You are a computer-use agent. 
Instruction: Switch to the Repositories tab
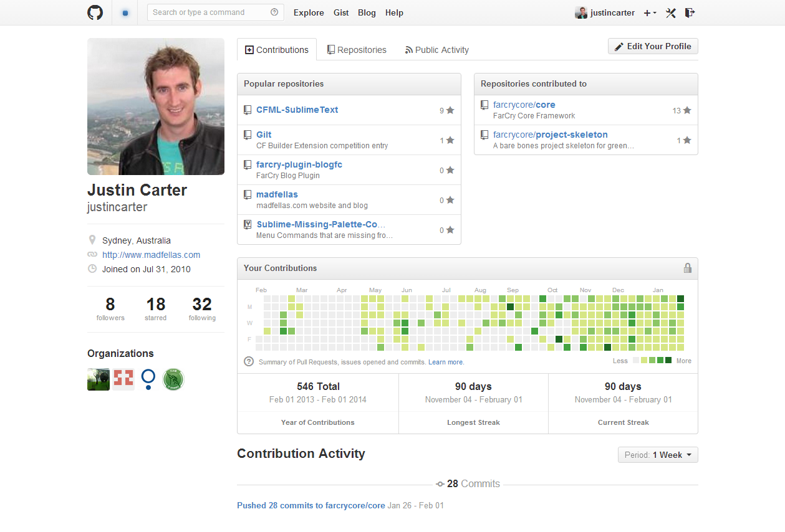click(357, 50)
